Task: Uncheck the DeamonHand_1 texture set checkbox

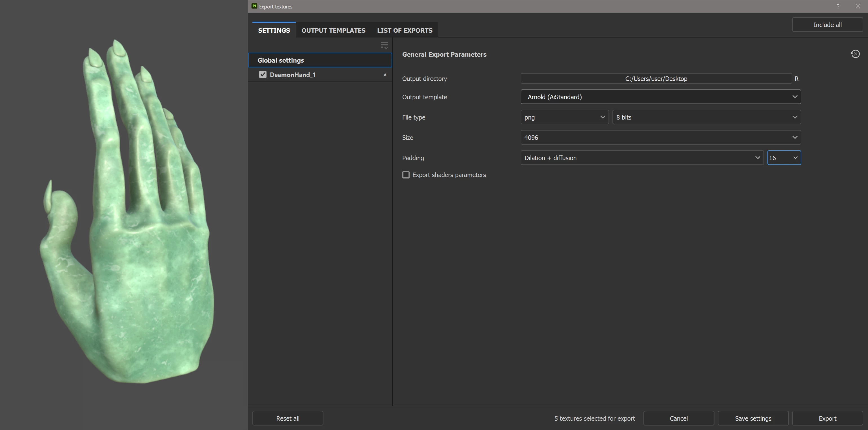Action: tap(263, 74)
